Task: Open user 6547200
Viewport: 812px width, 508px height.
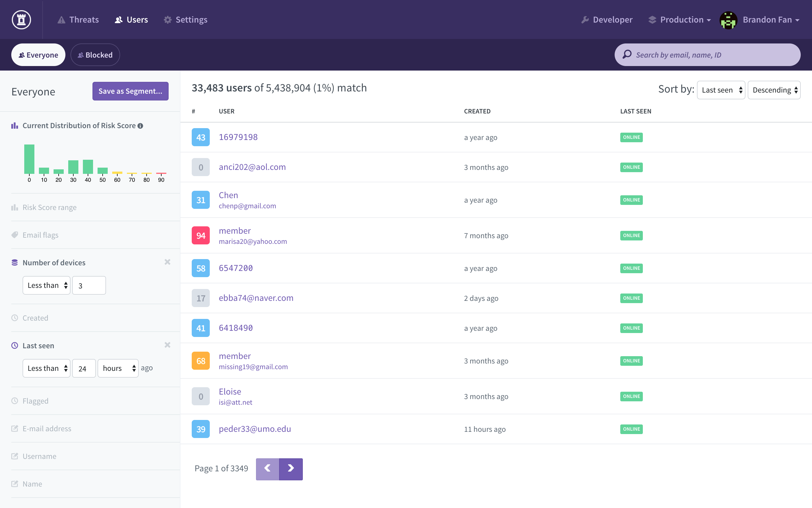Action: 235,268
